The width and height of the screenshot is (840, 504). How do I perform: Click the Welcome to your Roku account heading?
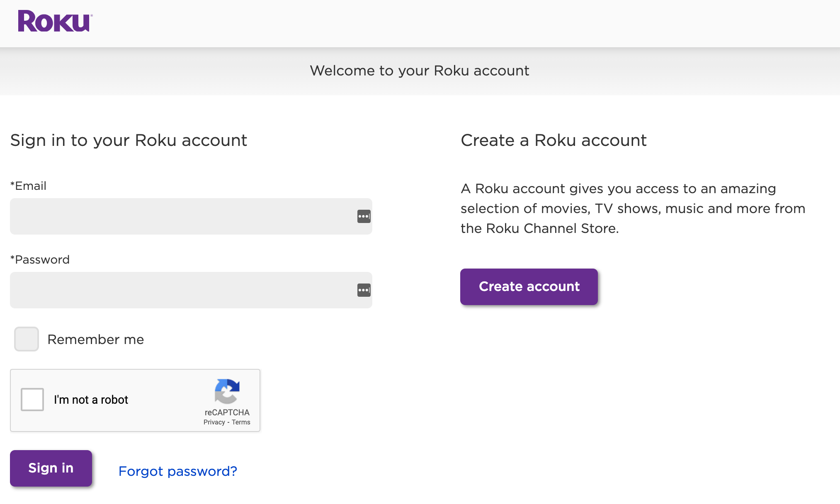pyautogui.click(x=420, y=71)
